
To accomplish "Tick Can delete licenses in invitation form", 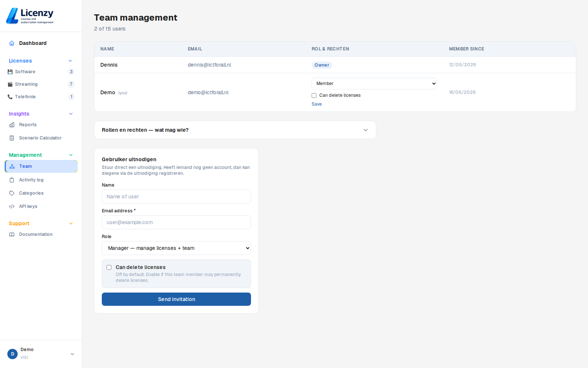I will [x=109, y=268].
